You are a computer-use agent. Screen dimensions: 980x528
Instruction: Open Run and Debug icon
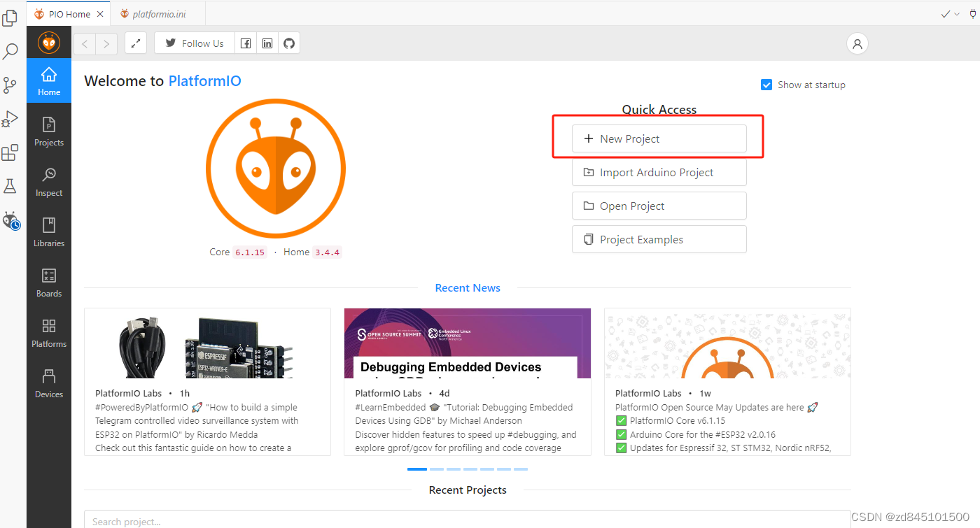10,119
